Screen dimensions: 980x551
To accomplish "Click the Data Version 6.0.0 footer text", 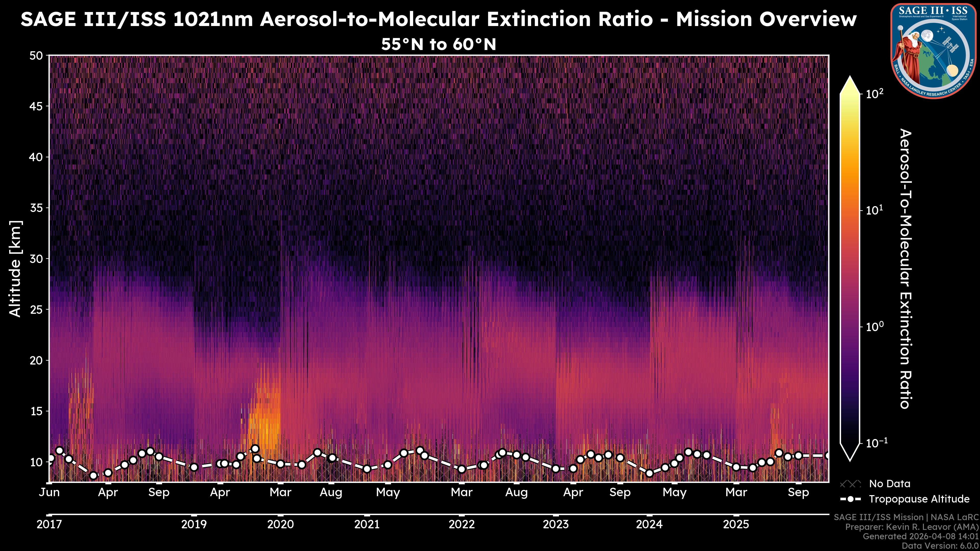I will 940,546.
